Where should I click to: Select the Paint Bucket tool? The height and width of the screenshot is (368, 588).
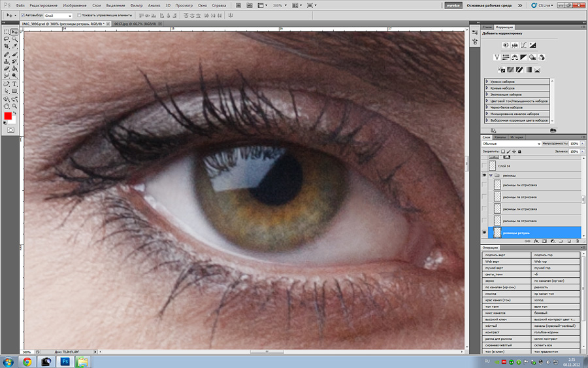14,69
